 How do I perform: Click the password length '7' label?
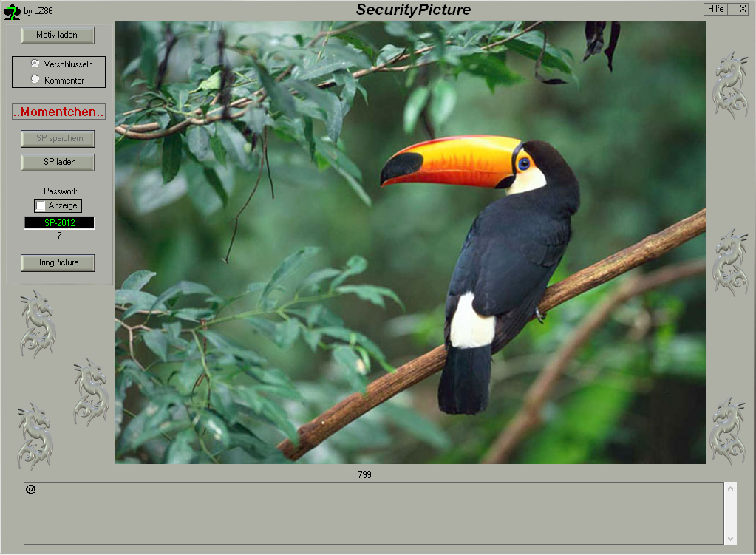coord(59,235)
